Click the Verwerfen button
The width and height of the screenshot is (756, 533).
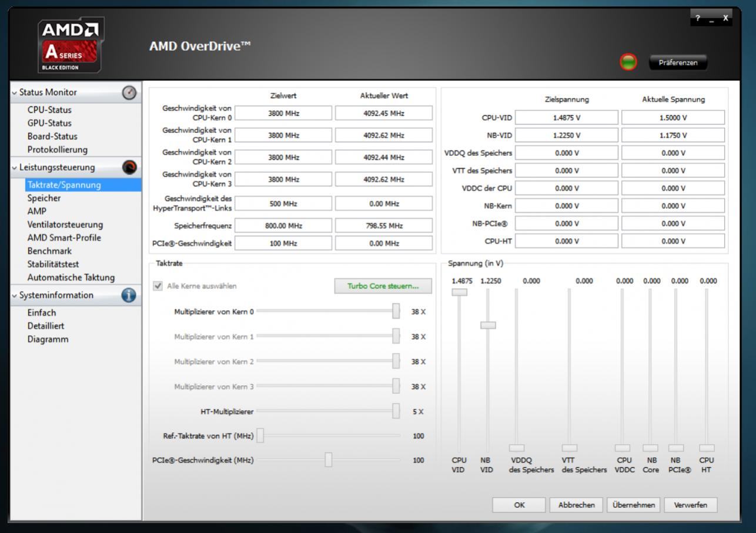point(691,505)
